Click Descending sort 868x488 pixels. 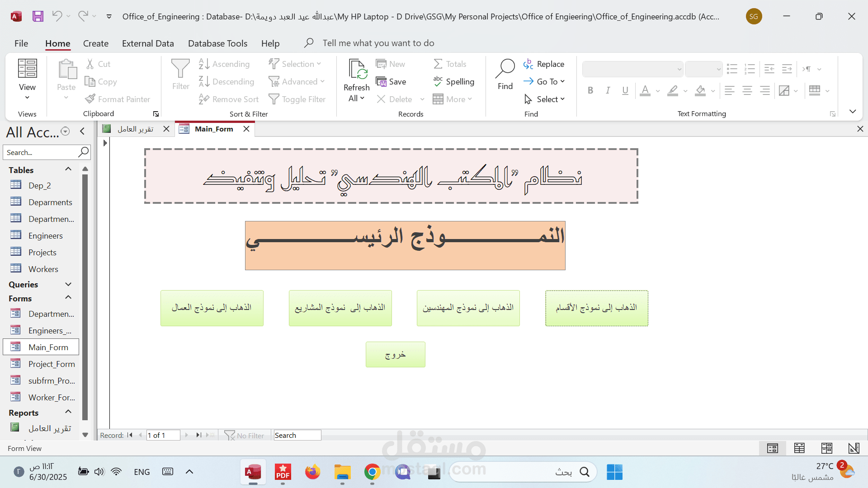(x=226, y=82)
